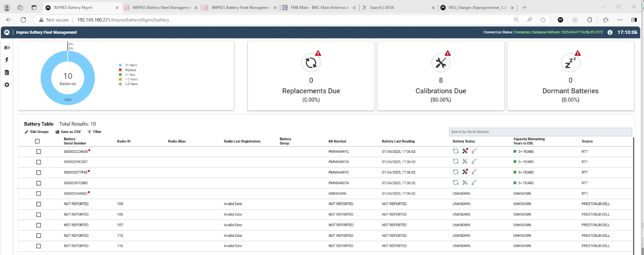
Task: Click Edit Groups above the table
Action: (x=36, y=132)
